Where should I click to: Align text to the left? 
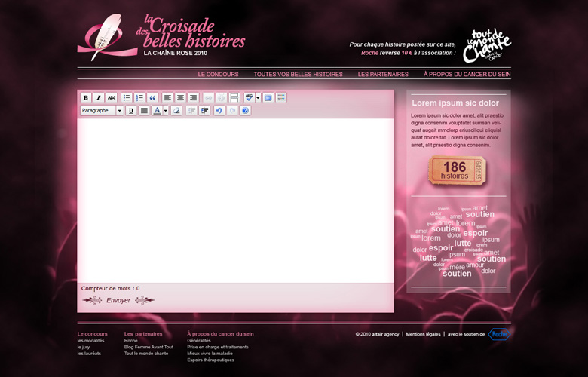tap(167, 97)
